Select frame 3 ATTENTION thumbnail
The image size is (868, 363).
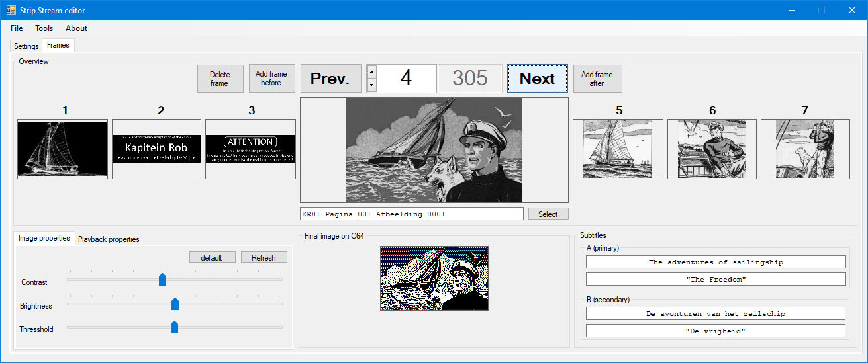(x=250, y=149)
